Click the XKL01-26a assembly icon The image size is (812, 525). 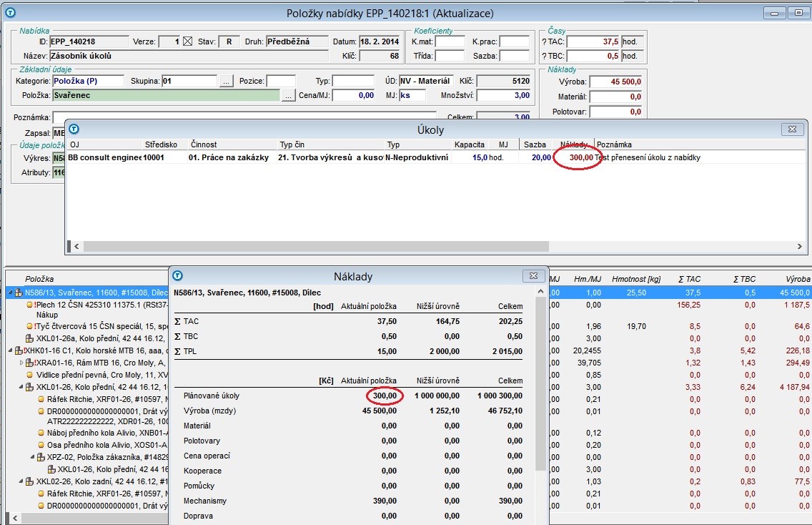pos(29,338)
